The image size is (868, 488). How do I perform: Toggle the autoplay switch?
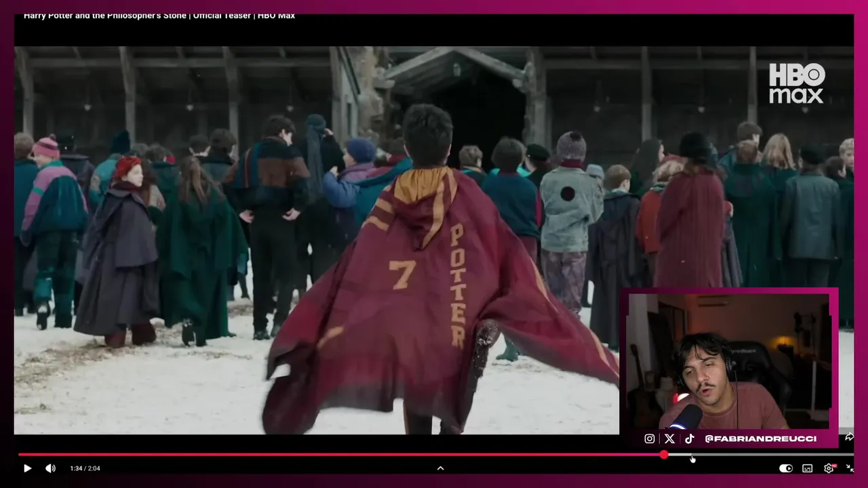[786, 468]
